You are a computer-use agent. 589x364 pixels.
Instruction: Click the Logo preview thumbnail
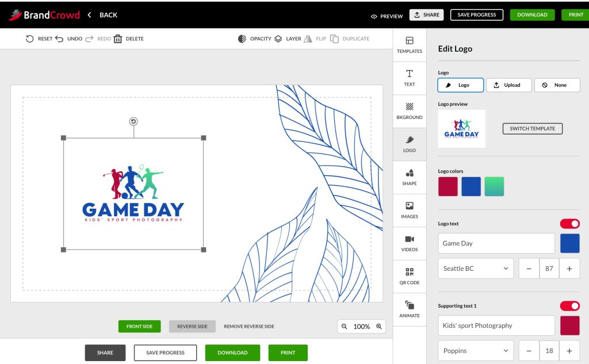(x=462, y=129)
